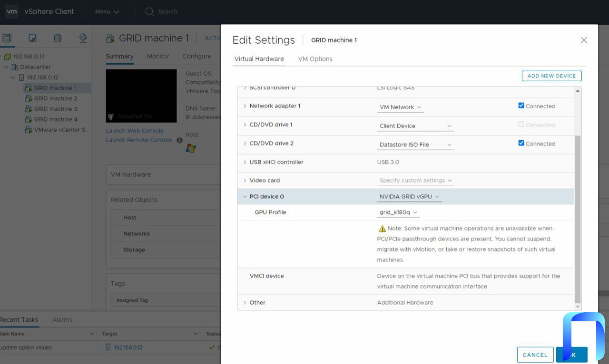This screenshot has width=609, height=364.
Task: Click the Search field in top bar
Action: click(167, 12)
